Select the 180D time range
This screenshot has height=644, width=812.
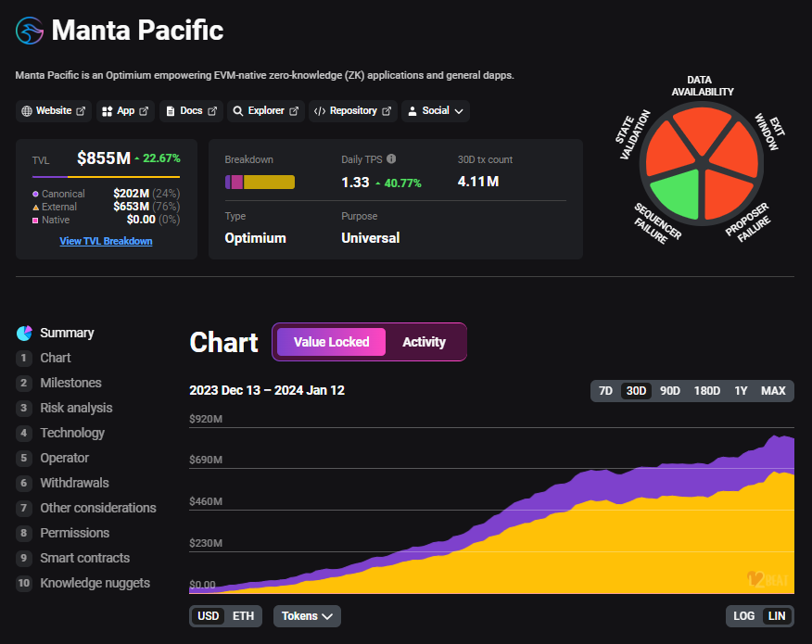707,391
